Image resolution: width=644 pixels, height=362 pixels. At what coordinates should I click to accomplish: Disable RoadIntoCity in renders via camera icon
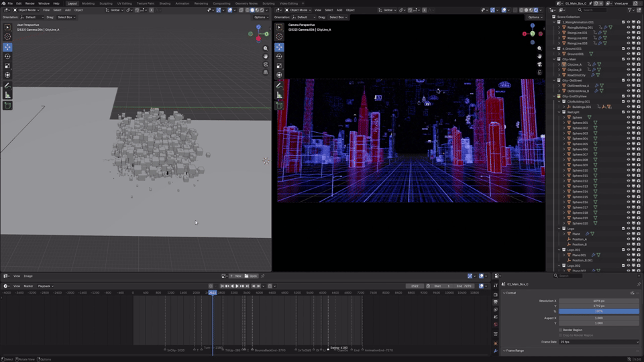pyautogui.click(x=638, y=75)
